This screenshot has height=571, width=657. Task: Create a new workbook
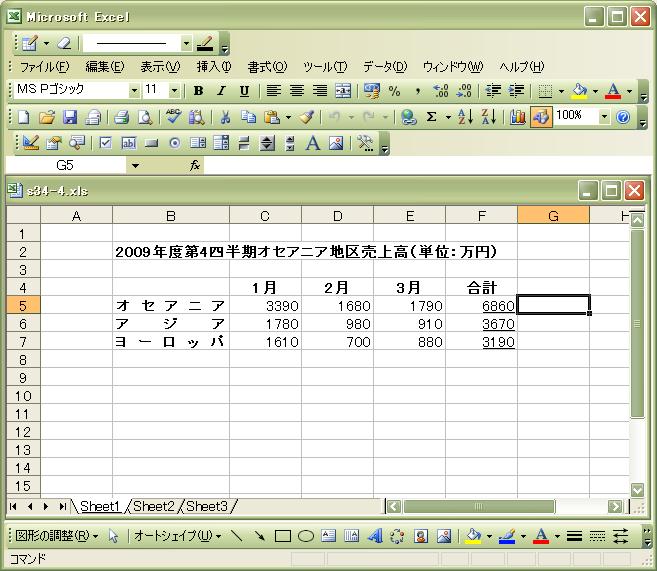point(23,117)
